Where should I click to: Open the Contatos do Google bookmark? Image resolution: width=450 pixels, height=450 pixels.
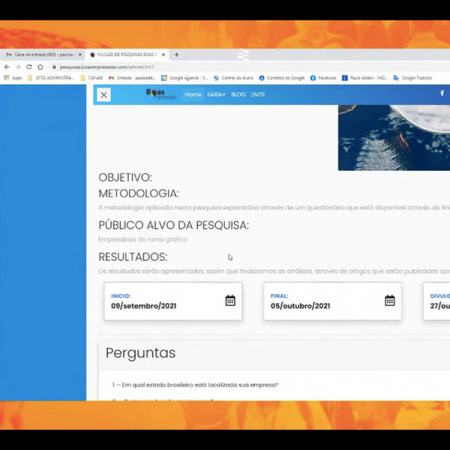click(x=282, y=78)
